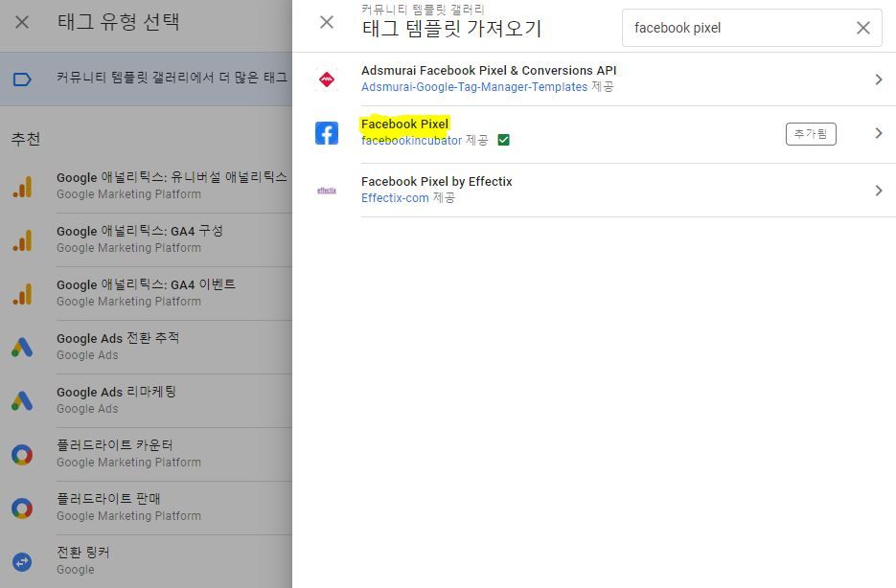Choose Google Ads 전환 추적 tag type
Screen dimensions: 896x588
tap(146, 347)
